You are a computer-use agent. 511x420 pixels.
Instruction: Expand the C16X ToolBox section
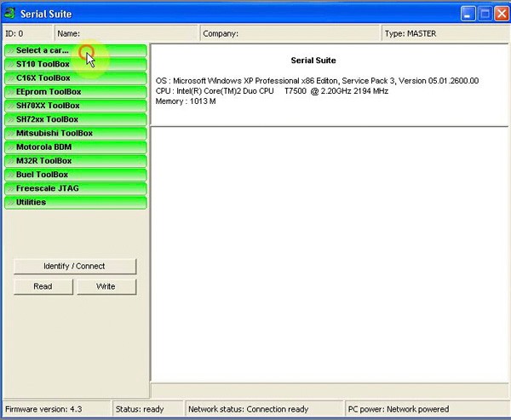coord(75,78)
